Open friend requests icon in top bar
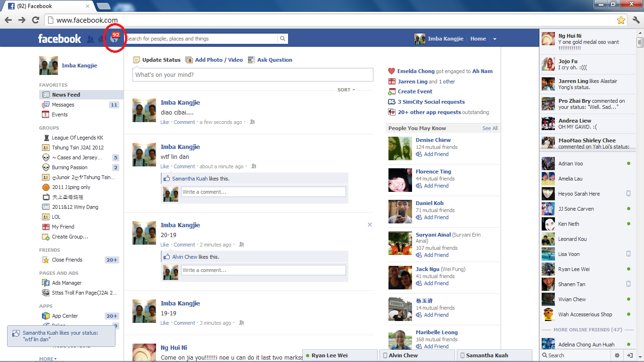Screen dimensions: 644x362 (x=91, y=39)
